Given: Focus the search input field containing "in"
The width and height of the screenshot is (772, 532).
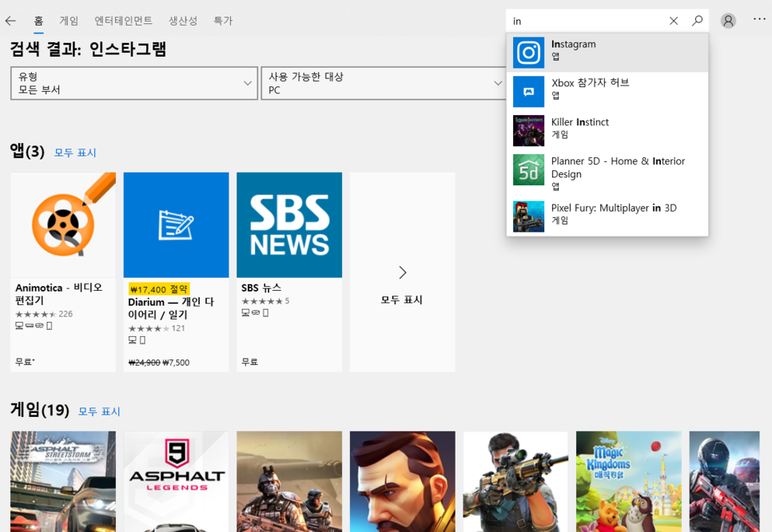Looking at the screenshot, I should tap(587, 21).
